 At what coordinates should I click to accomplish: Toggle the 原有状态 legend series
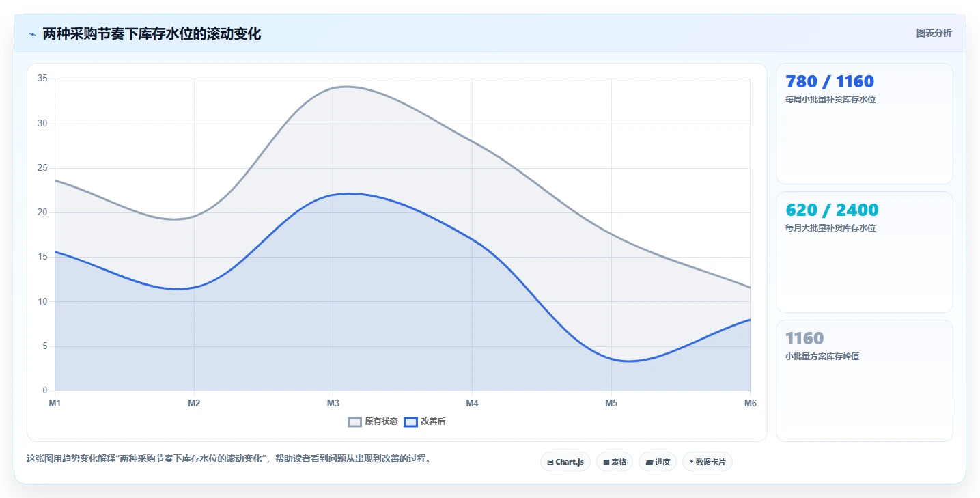(373, 421)
